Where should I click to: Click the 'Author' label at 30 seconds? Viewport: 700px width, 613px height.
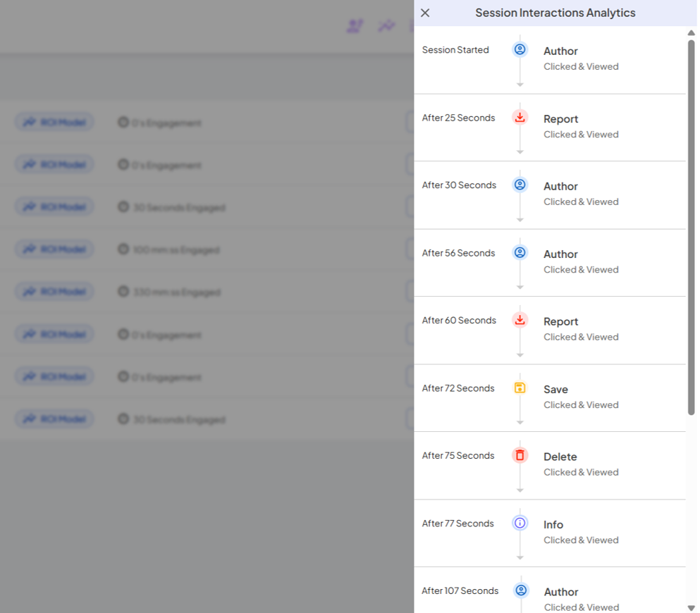(x=560, y=186)
